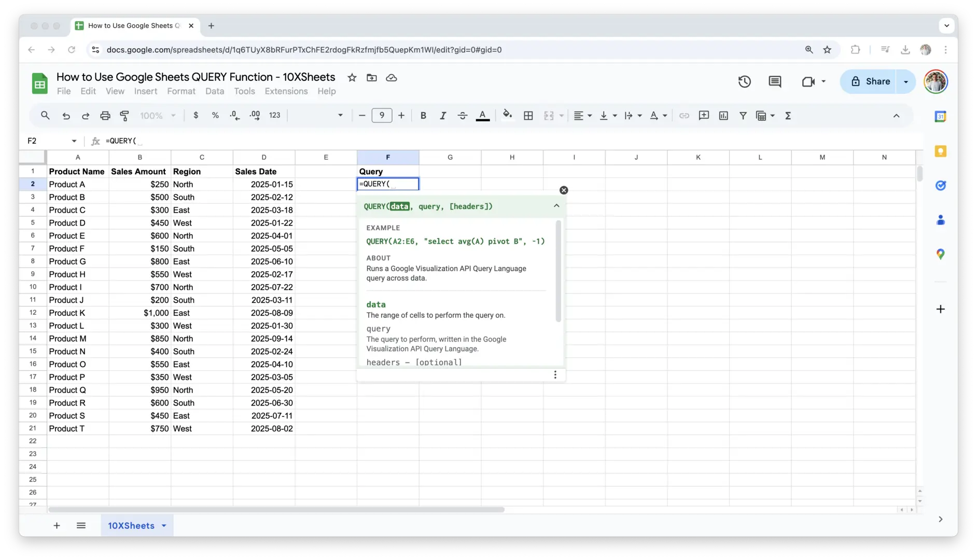Open the font family dropdown
The image size is (977, 560).
[x=317, y=116]
